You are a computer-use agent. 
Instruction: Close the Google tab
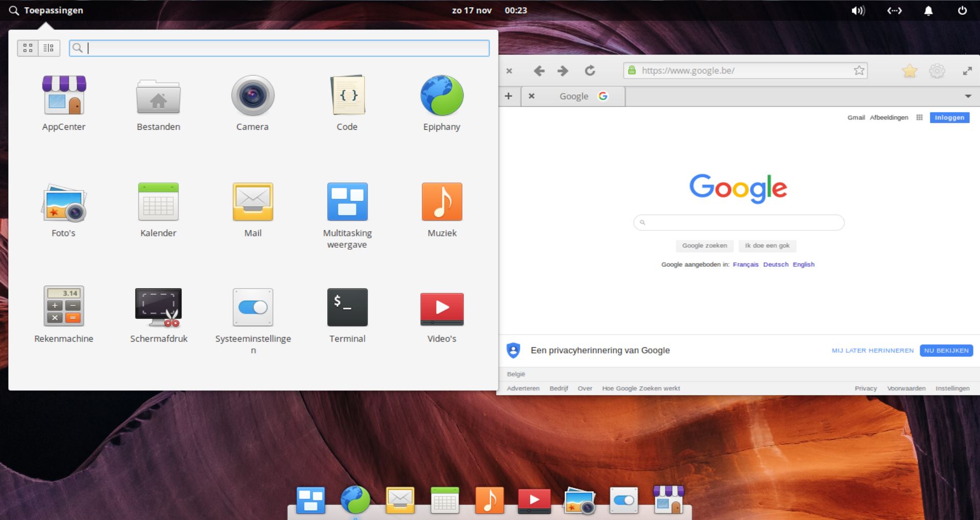coord(532,96)
